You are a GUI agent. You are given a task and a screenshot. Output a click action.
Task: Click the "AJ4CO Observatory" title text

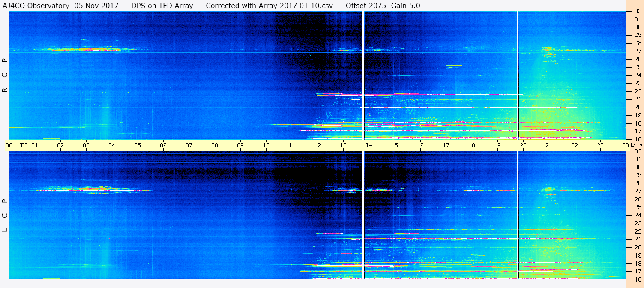point(35,6)
